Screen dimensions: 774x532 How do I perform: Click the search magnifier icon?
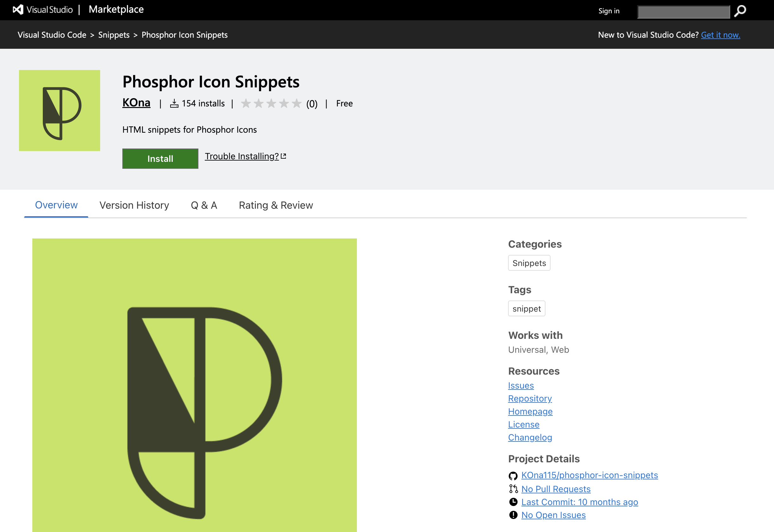(740, 11)
